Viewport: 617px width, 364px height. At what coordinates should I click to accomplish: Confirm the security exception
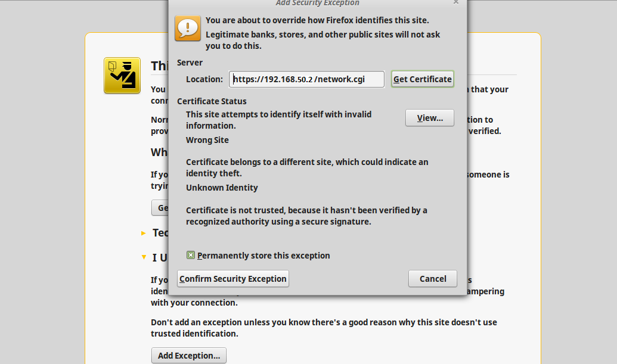(x=233, y=279)
